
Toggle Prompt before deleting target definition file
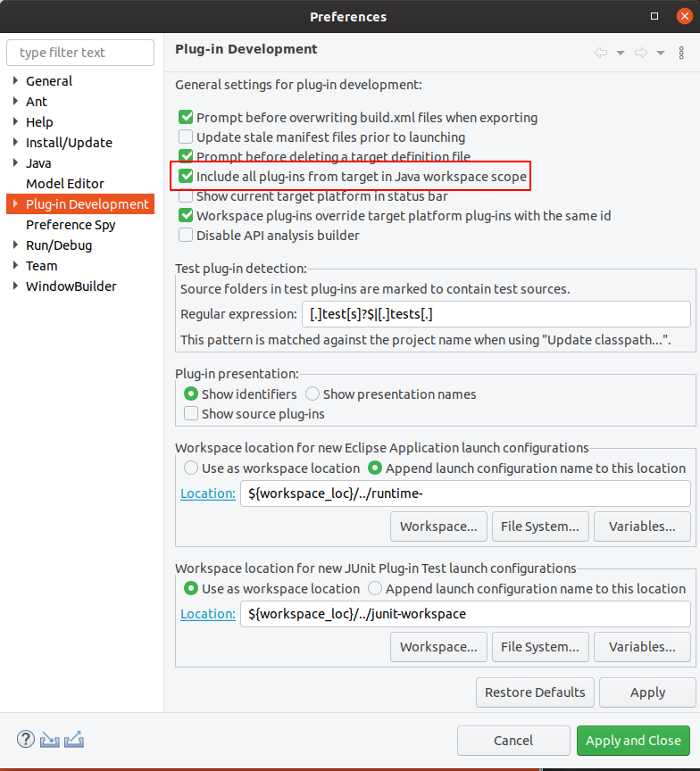click(186, 156)
